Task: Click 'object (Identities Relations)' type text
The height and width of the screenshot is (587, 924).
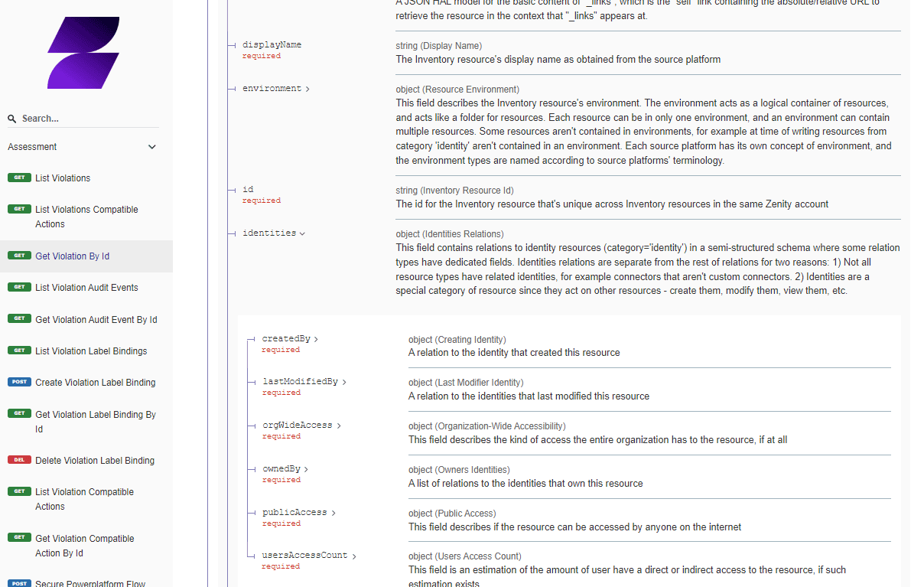Action: 450,234
